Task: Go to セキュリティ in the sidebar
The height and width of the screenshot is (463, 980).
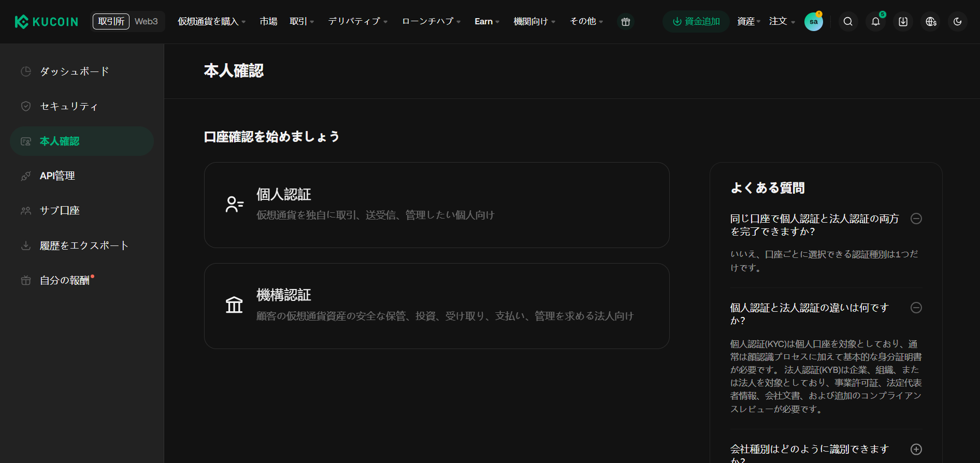Action: pyautogui.click(x=69, y=106)
